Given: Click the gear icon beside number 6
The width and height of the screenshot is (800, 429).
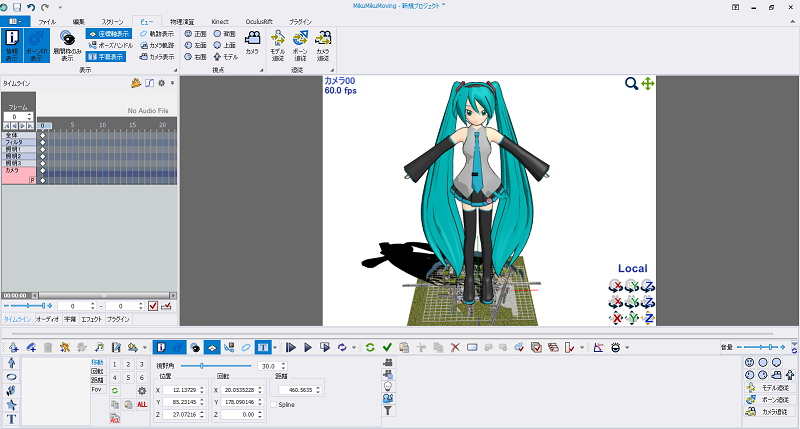Looking at the screenshot, I should pyautogui.click(x=142, y=391).
